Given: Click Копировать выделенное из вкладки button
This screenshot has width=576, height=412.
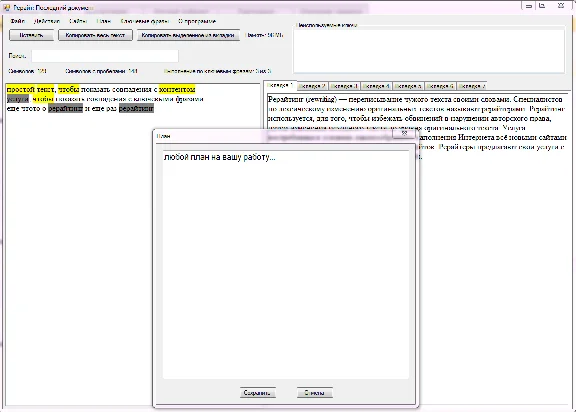Looking at the screenshot, I should tap(188, 35).
